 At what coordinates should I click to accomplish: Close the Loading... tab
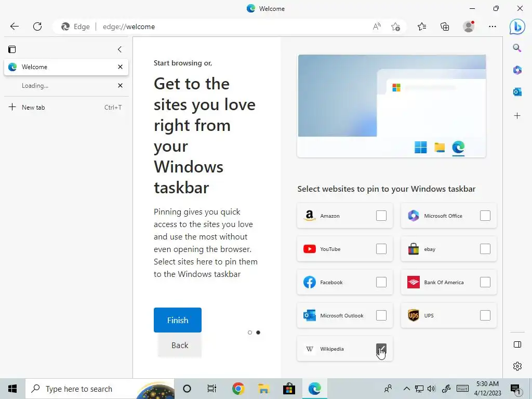pyautogui.click(x=120, y=86)
